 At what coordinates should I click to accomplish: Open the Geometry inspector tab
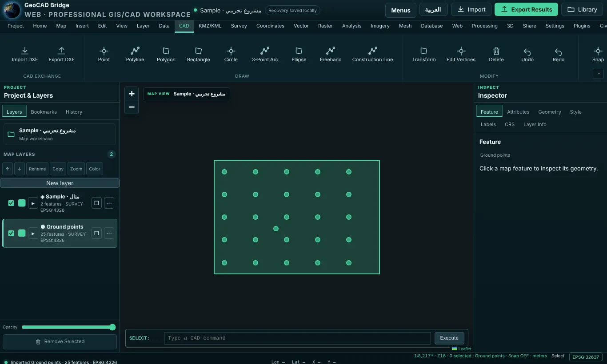(550, 112)
